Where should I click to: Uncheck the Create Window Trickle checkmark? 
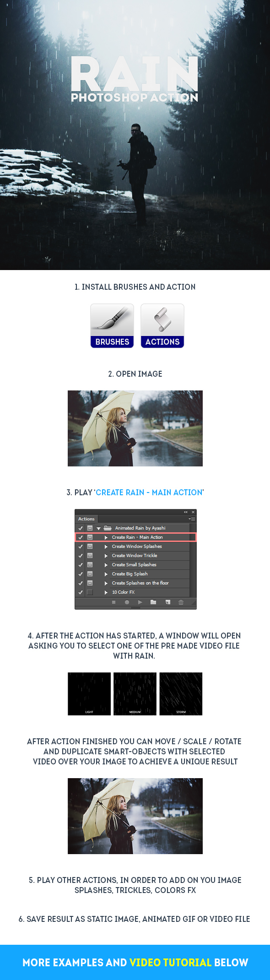click(x=81, y=555)
